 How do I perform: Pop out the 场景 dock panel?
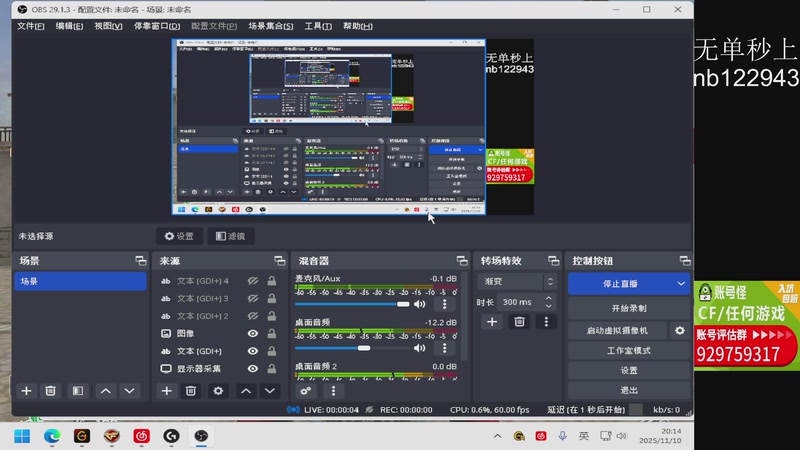(x=141, y=261)
